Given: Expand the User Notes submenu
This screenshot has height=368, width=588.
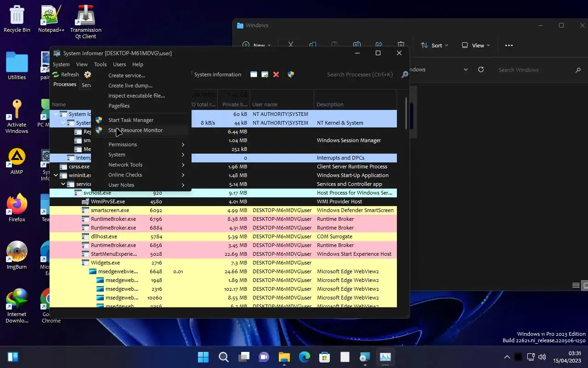Looking at the screenshot, I should 141,185.
